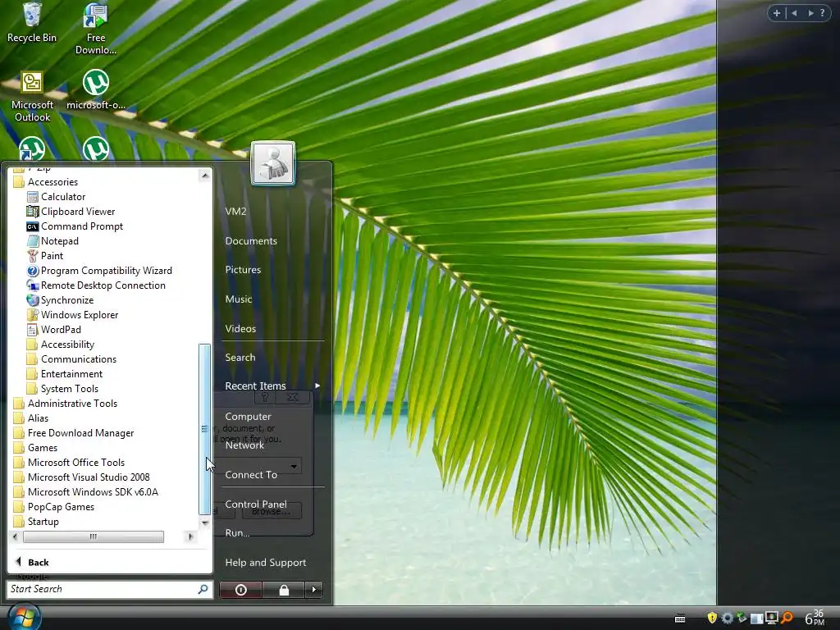Open the Run... dialog
840x630 pixels.
[x=237, y=533]
